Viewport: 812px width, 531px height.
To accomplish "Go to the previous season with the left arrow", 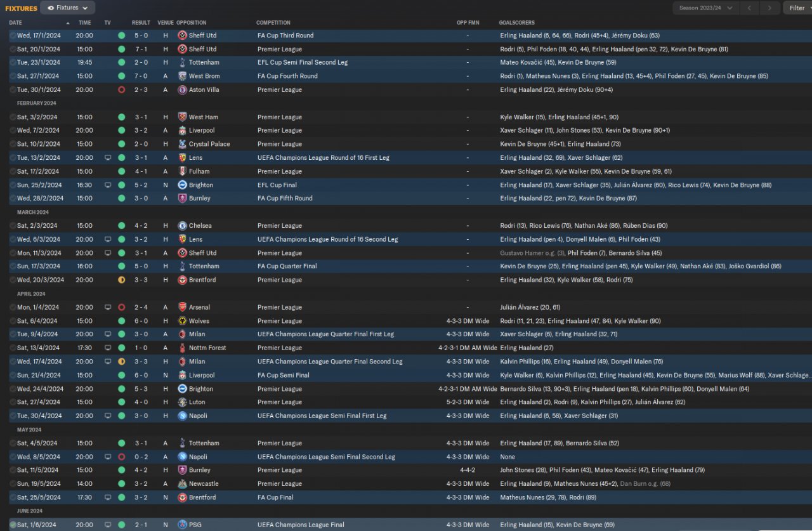I will [749, 8].
